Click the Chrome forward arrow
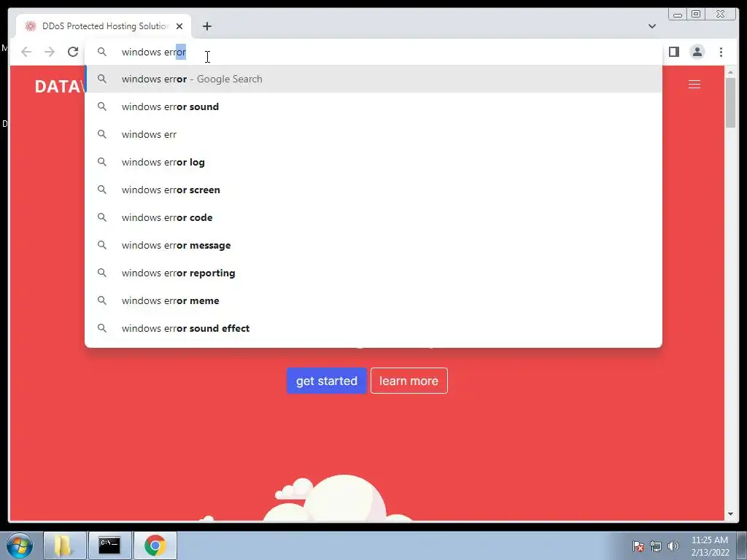The height and width of the screenshot is (560, 747). 50,52
